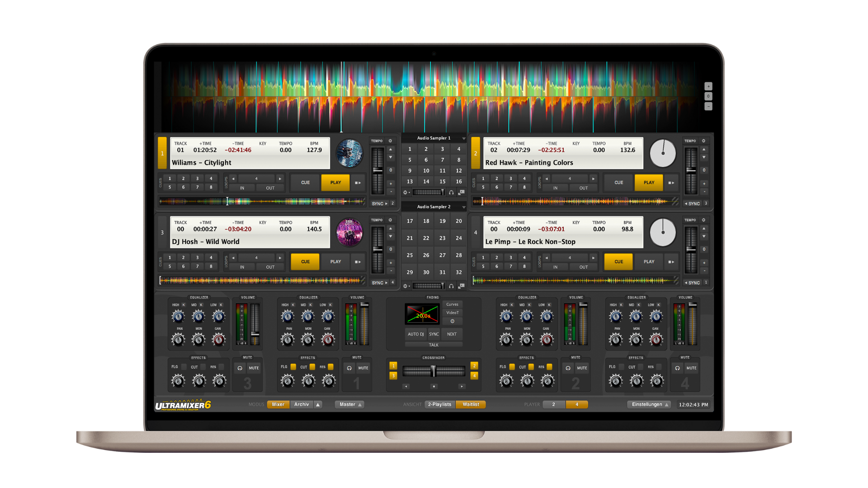Expand the Audio Sampler 1 dropdown arrow
Screen dimensions: 868x488
[463, 138]
